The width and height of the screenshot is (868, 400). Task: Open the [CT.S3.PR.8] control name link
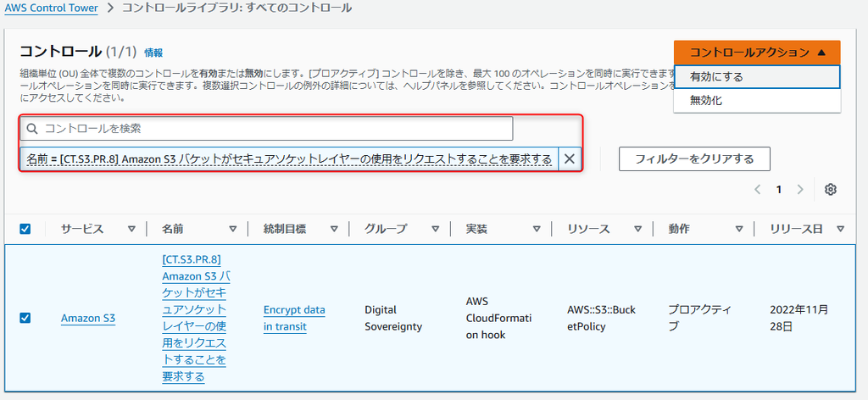click(x=196, y=318)
